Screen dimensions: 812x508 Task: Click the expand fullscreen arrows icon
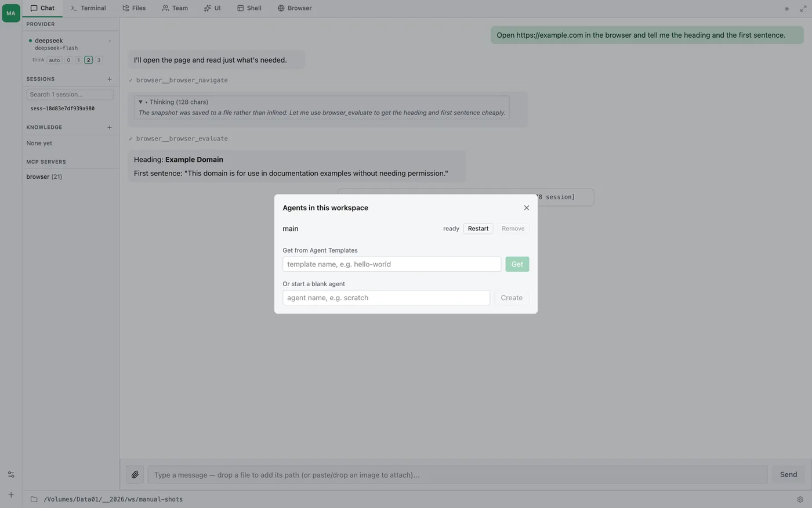point(803,9)
